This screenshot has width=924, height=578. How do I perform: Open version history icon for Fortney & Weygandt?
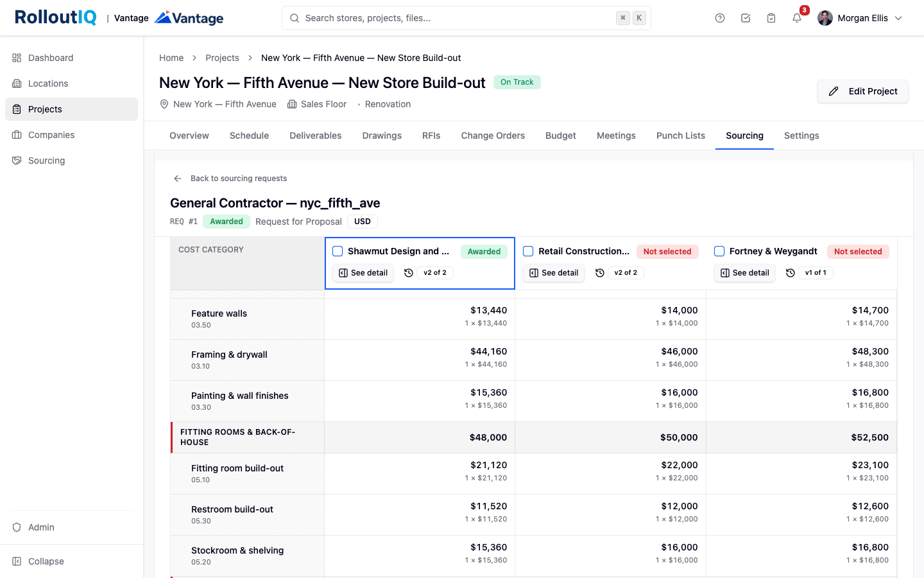[x=791, y=273]
